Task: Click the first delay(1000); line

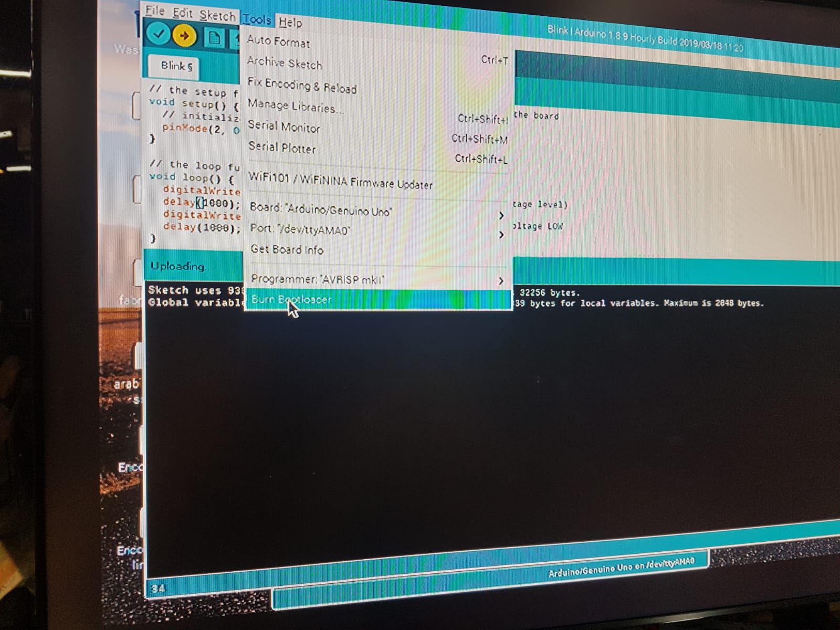Action: click(202, 203)
